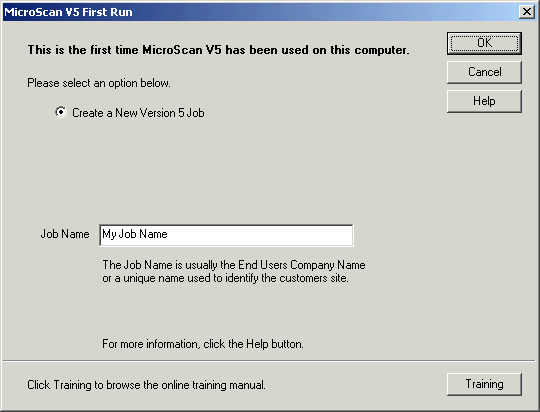
Task: Click the 'identify the customers site' description line
Action: [226, 278]
